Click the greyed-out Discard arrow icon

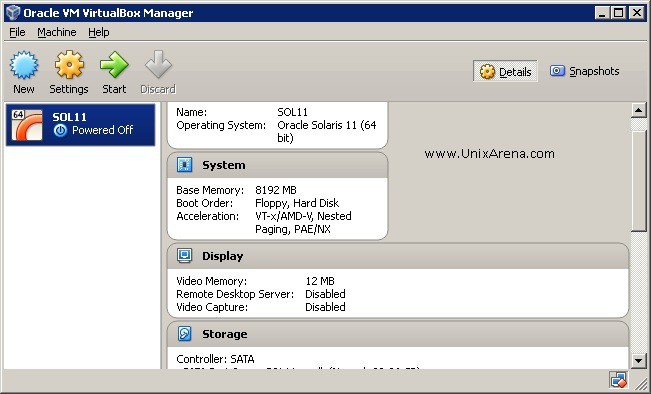pyautogui.click(x=158, y=65)
